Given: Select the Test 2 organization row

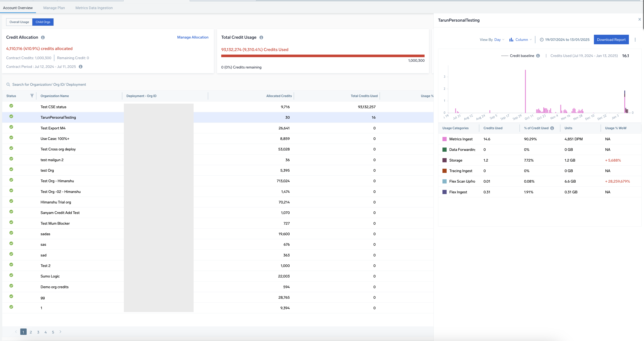Looking at the screenshot, I should (x=218, y=266).
